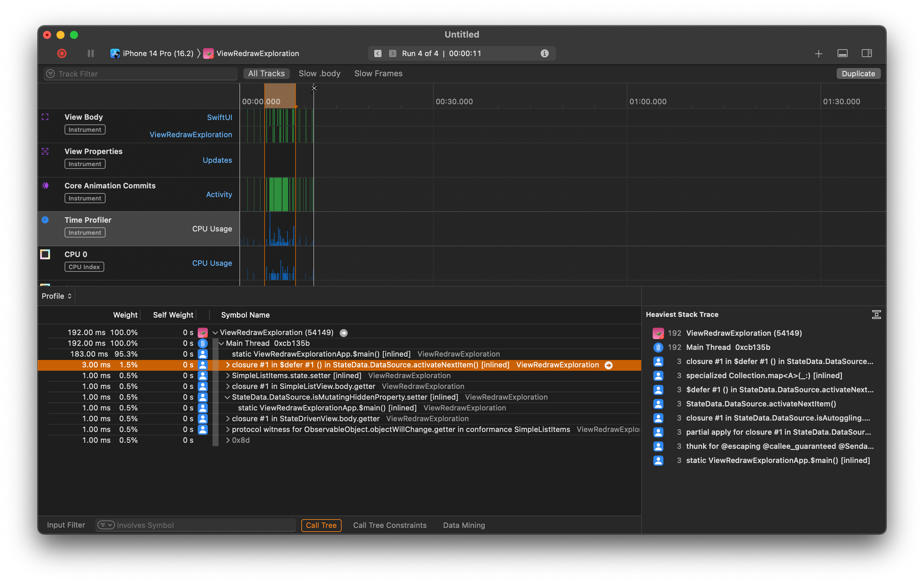Select the Slow Frames filter tab
This screenshot has height=584, width=924.
coord(377,74)
